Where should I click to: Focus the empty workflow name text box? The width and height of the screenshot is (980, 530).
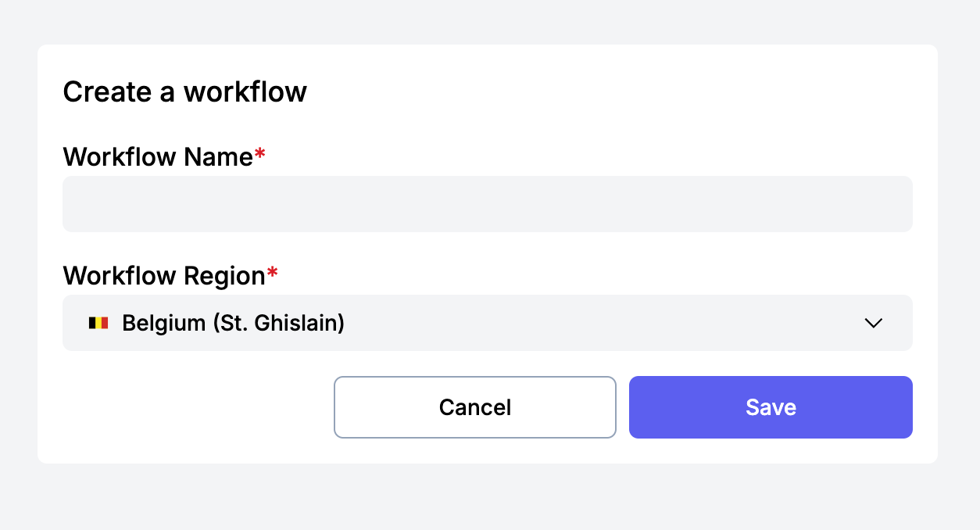(487, 204)
